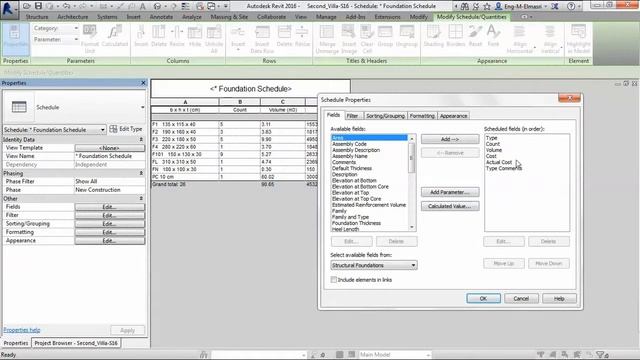Select 'Actual Cost' in Scheduled fields list
The height and width of the screenshot is (360, 640).
(x=499, y=162)
